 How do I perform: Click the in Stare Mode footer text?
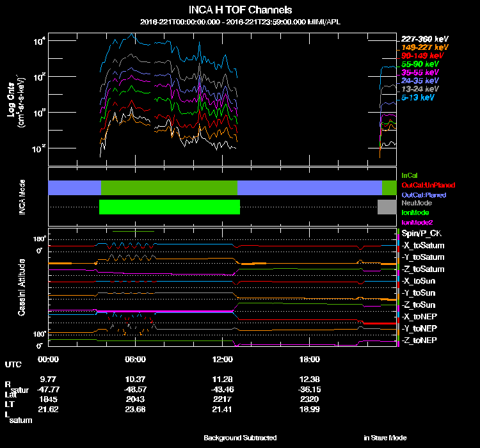click(x=385, y=438)
